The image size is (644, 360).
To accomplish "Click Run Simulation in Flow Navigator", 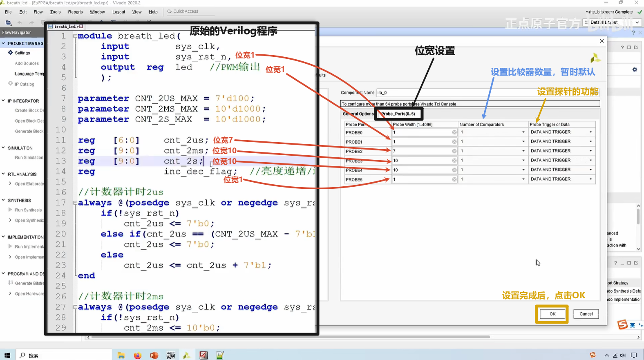I will click(x=29, y=157).
